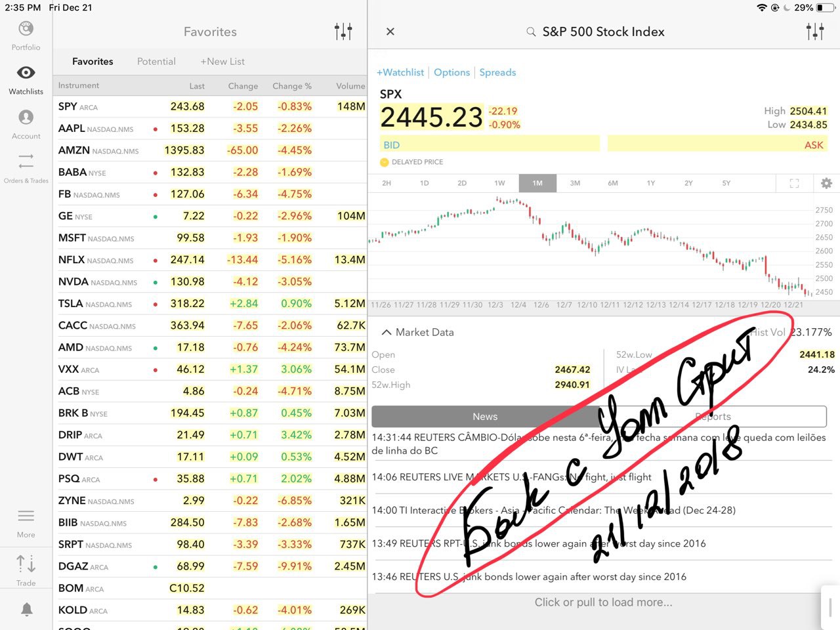Select the VXX ARCA row

(x=210, y=369)
